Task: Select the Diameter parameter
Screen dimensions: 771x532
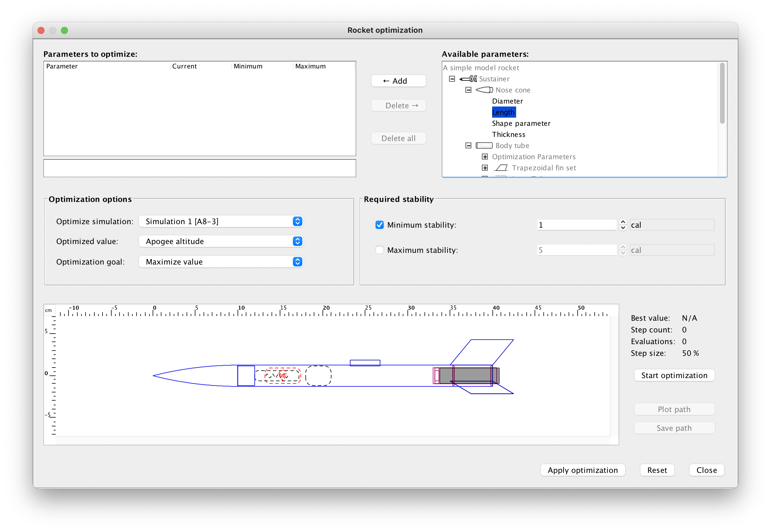Action: [507, 101]
